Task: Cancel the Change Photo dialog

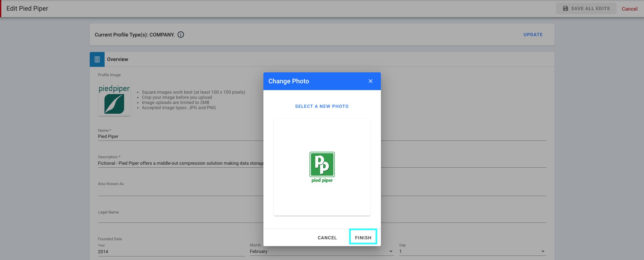Action: [x=327, y=238]
